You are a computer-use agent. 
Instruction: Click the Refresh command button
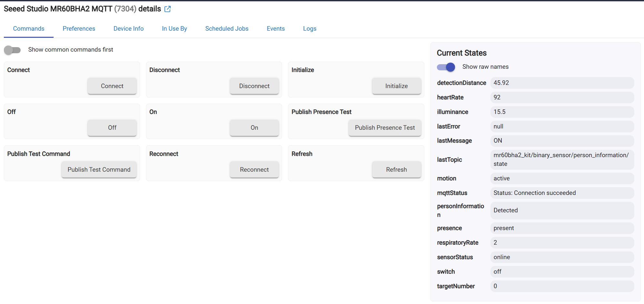pyautogui.click(x=397, y=170)
